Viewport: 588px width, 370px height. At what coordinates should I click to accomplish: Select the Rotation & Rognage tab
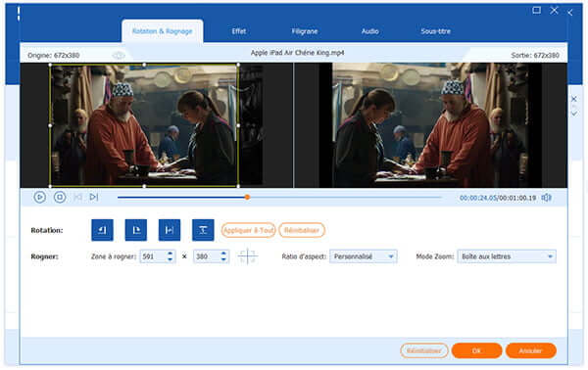click(x=163, y=31)
